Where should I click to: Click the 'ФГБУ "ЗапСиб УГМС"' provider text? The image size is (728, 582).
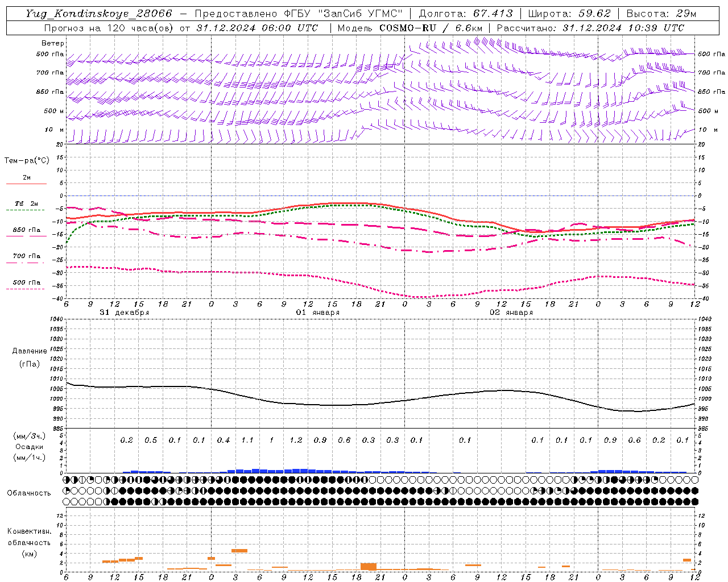click(343, 14)
